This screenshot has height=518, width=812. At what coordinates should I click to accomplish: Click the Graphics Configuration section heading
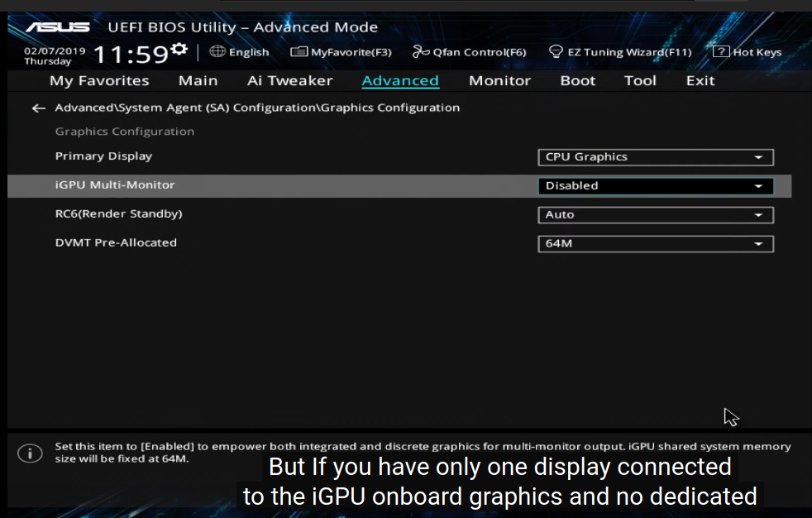(125, 132)
